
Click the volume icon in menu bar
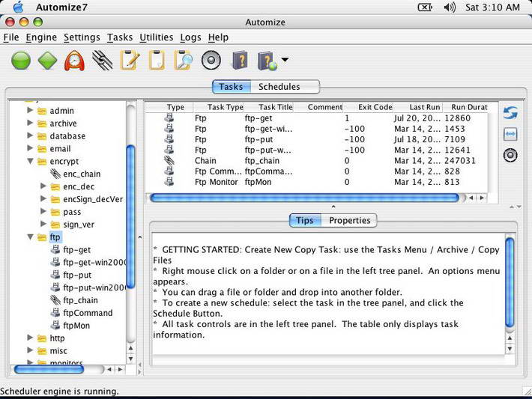pos(450,7)
